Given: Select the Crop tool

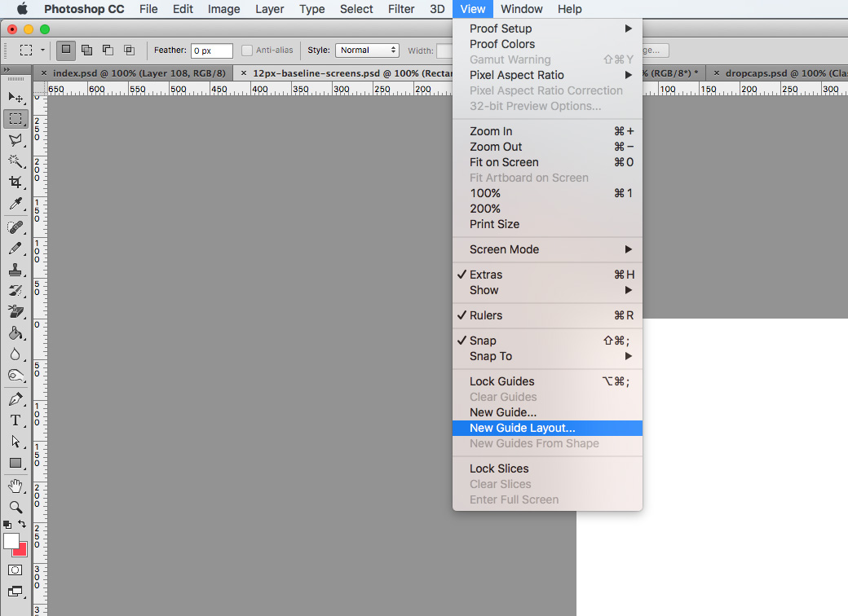Looking at the screenshot, I should 15,182.
